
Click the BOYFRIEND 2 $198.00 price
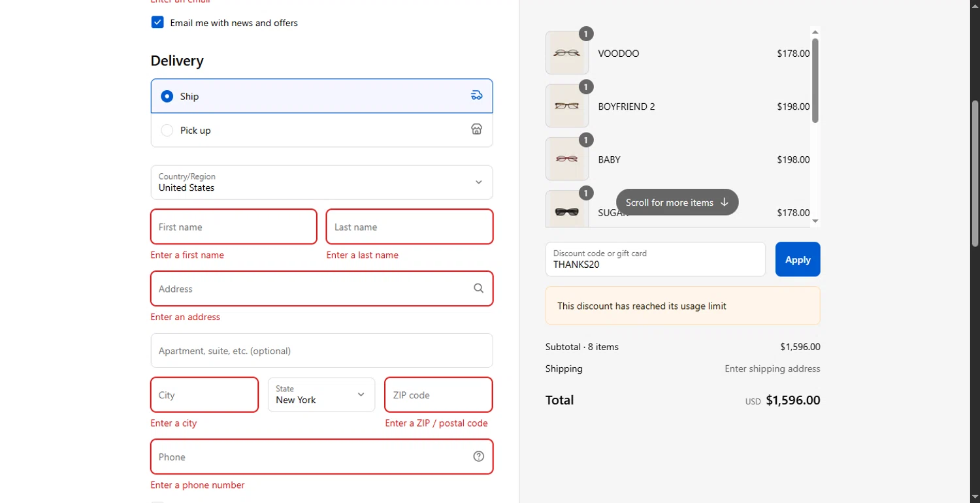click(793, 106)
